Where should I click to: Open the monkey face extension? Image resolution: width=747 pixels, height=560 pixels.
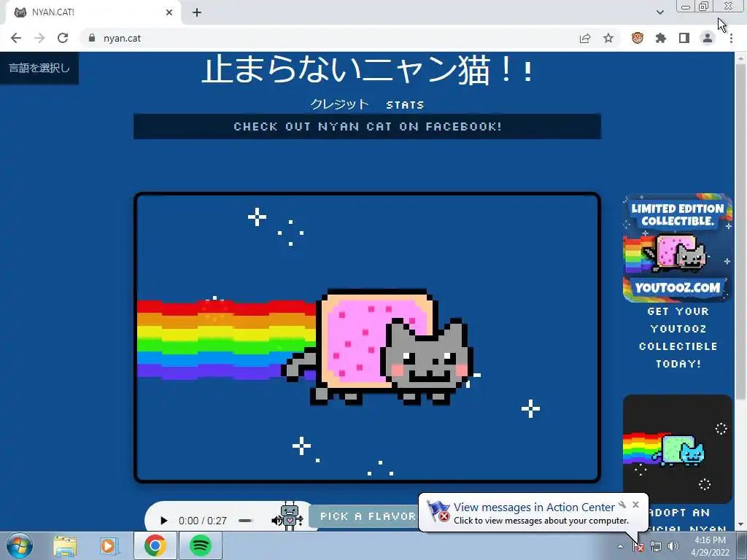(x=638, y=38)
